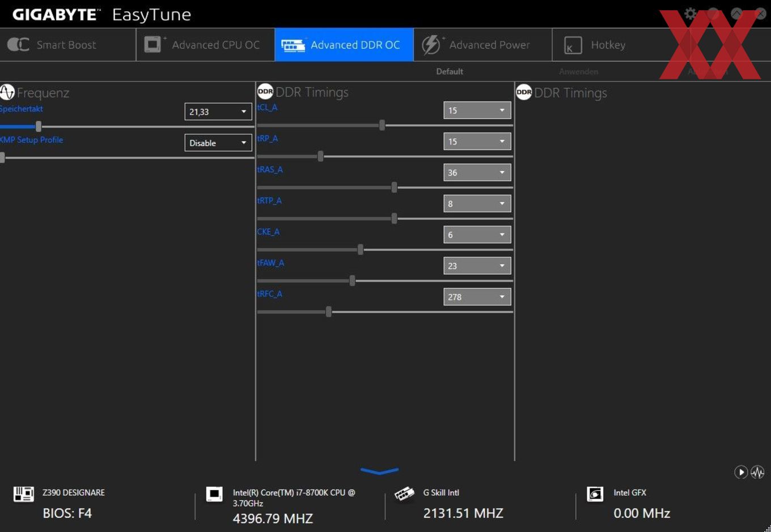Viewport: 771px width, 532px height.
Task: Expand the tCL_A value dropdown
Action: [x=477, y=110]
